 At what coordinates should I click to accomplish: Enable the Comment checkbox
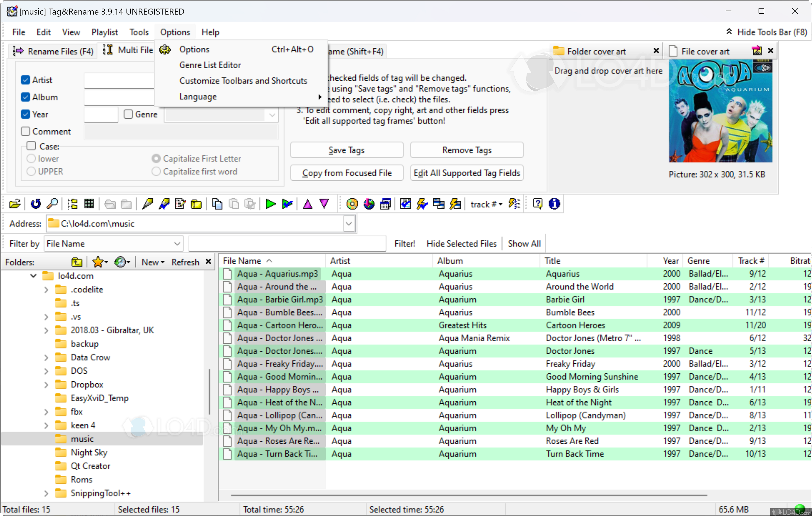tap(25, 131)
